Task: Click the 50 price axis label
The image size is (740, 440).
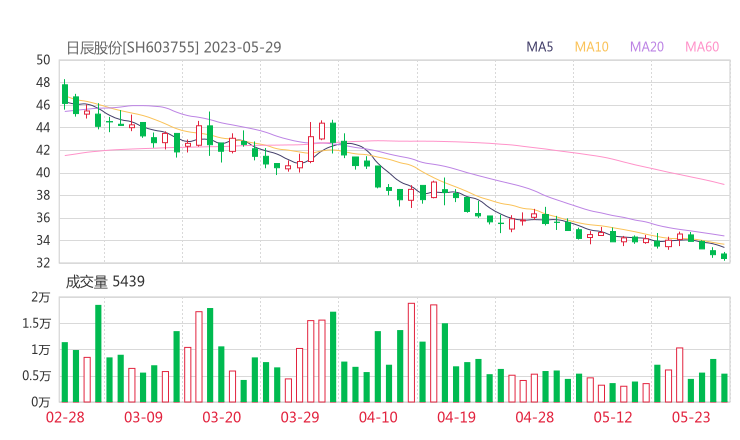Action: coord(43,60)
